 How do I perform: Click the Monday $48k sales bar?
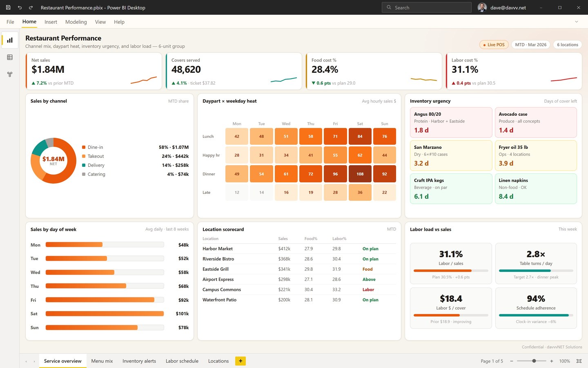coord(74,245)
